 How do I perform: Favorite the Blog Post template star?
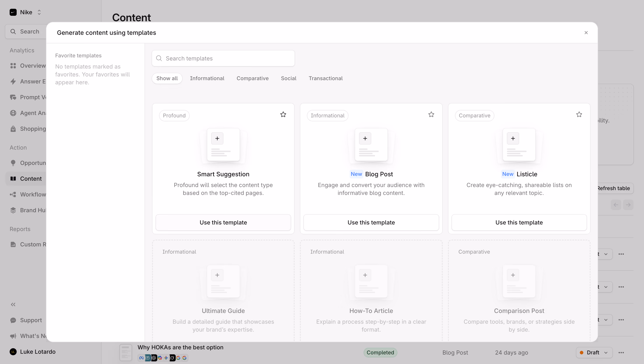[431, 115]
